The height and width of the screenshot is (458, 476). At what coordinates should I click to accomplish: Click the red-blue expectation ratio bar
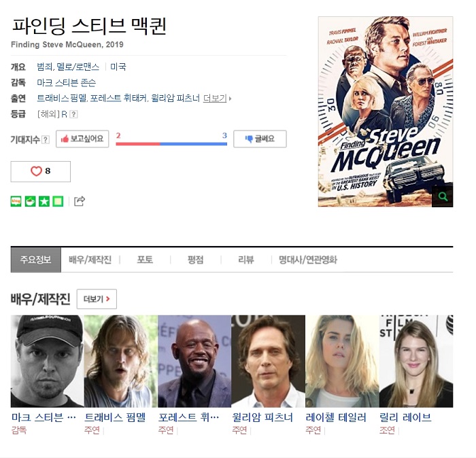[x=171, y=144]
